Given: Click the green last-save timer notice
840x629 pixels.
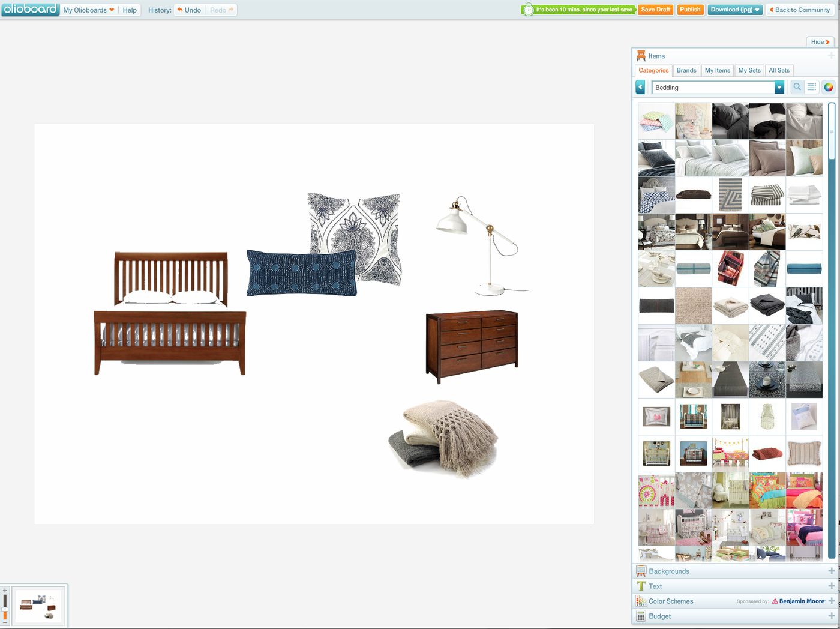Looking at the screenshot, I should (578, 10).
